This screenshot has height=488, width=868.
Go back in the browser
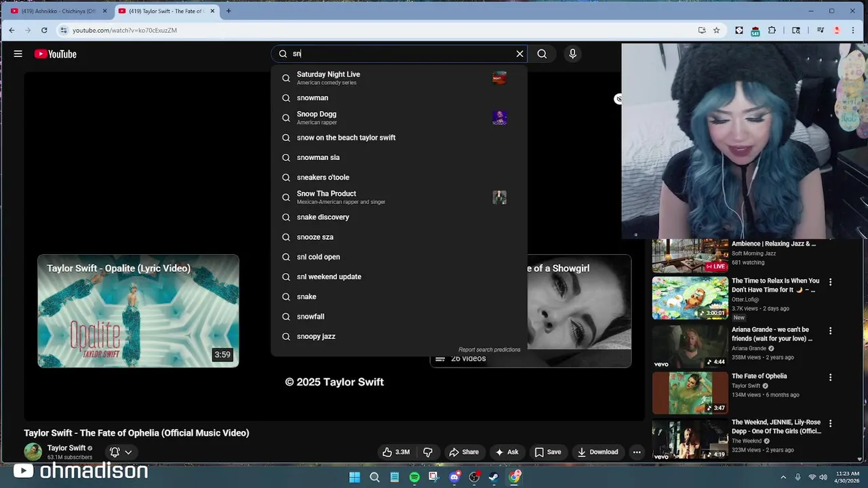(12, 30)
